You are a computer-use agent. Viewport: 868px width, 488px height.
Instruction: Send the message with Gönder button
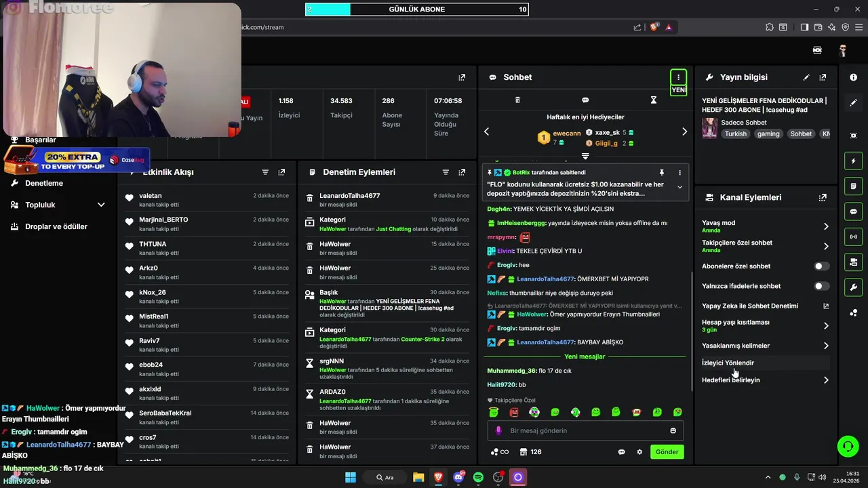pyautogui.click(x=667, y=452)
